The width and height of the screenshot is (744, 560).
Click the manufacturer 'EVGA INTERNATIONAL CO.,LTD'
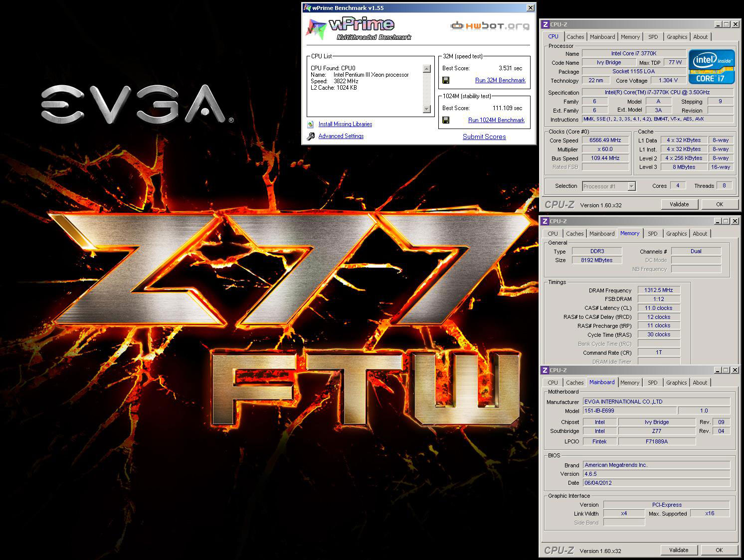pyautogui.click(x=656, y=402)
